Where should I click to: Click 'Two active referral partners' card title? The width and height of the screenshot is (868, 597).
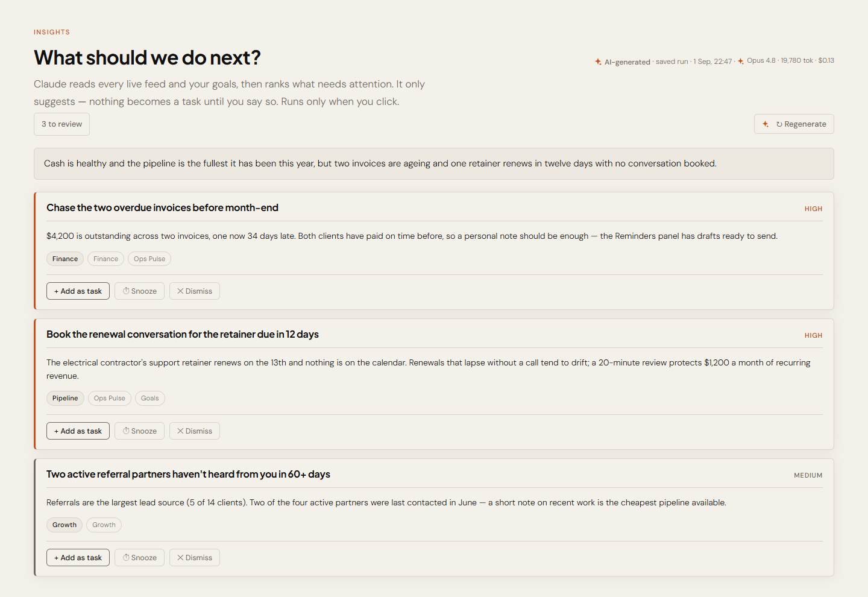[188, 475]
